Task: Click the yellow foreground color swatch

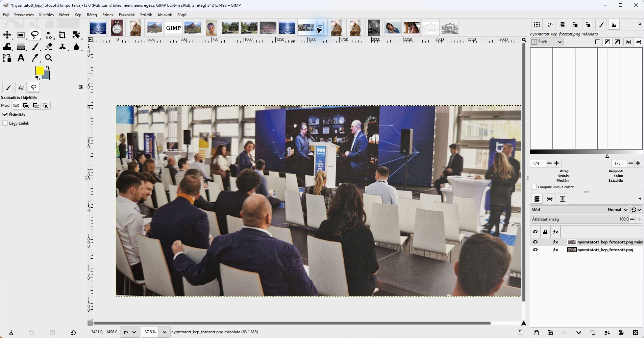Action: click(x=40, y=71)
